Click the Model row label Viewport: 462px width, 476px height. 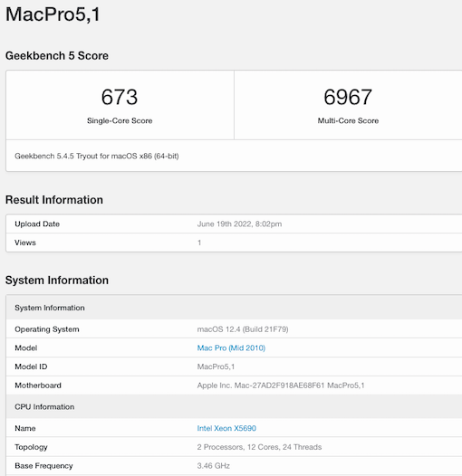26,347
